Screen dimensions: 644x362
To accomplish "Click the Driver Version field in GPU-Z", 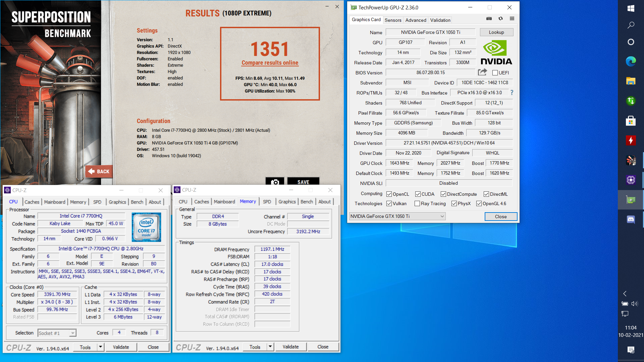I will click(449, 143).
